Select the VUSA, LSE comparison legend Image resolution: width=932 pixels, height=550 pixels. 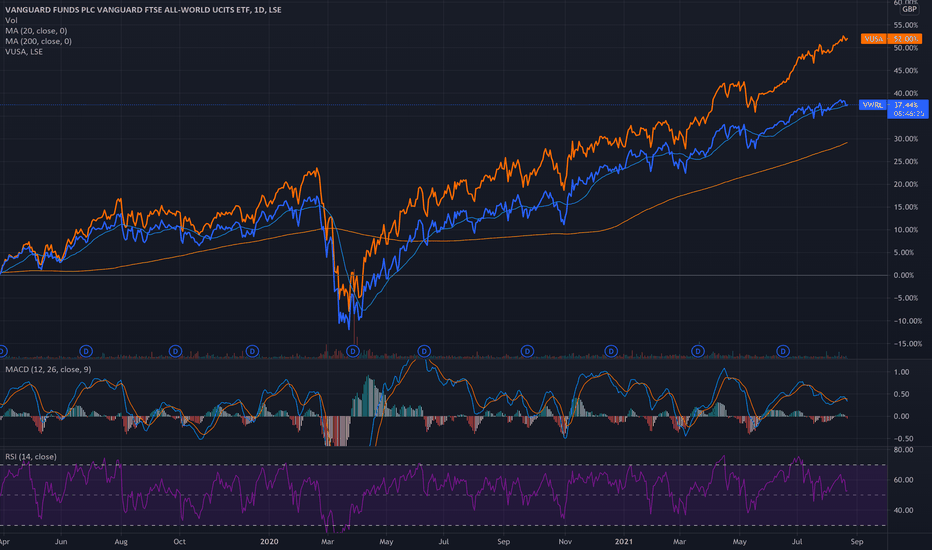tap(24, 52)
